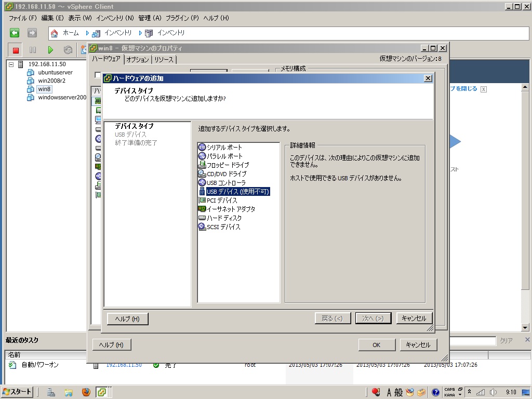The image size is (532, 399).
Task: Select the hard disk icon
Action: 202,218
